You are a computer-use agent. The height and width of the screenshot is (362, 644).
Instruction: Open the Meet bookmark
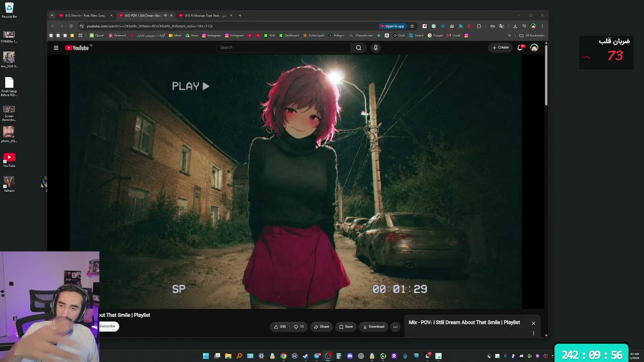pyautogui.click(x=175, y=36)
